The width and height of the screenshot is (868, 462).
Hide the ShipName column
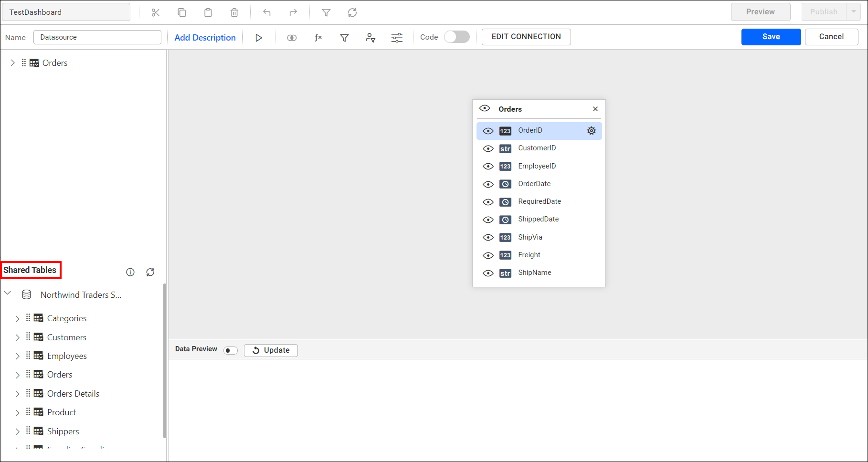488,273
